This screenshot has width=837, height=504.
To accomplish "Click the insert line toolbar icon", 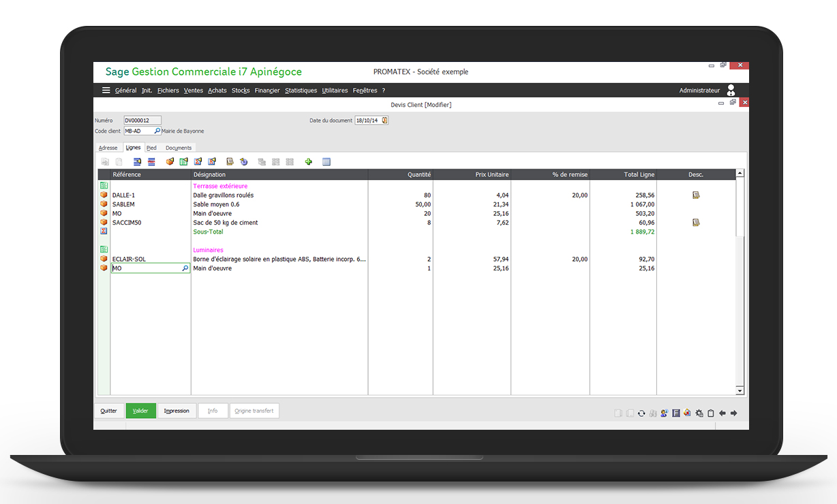I will (x=137, y=161).
